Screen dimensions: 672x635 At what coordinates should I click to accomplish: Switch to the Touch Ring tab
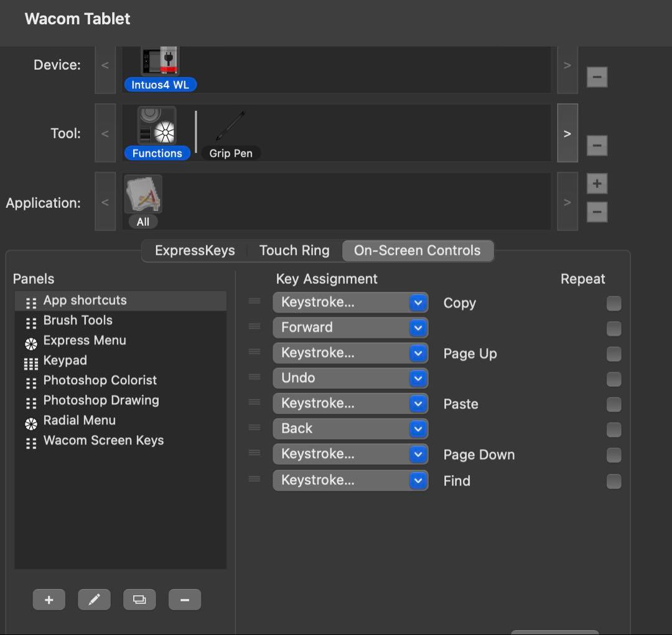pyautogui.click(x=294, y=250)
